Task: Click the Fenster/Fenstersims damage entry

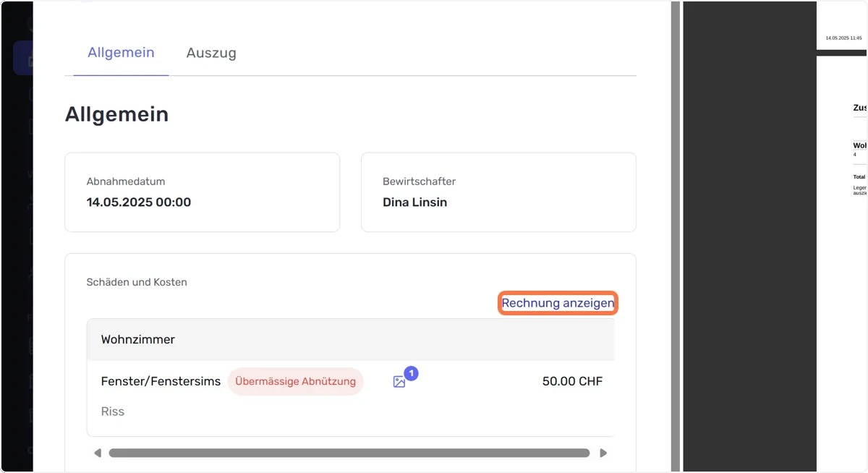Action: (161, 381)
